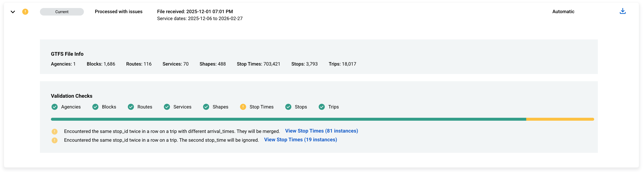Click the Processed with issues status text

pos(119,12)
